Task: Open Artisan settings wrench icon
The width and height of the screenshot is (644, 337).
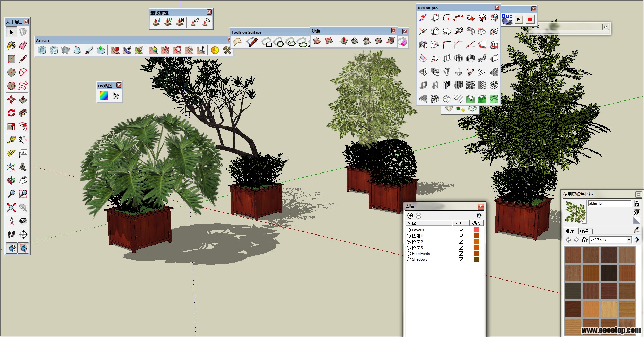Action: [227, 51]
